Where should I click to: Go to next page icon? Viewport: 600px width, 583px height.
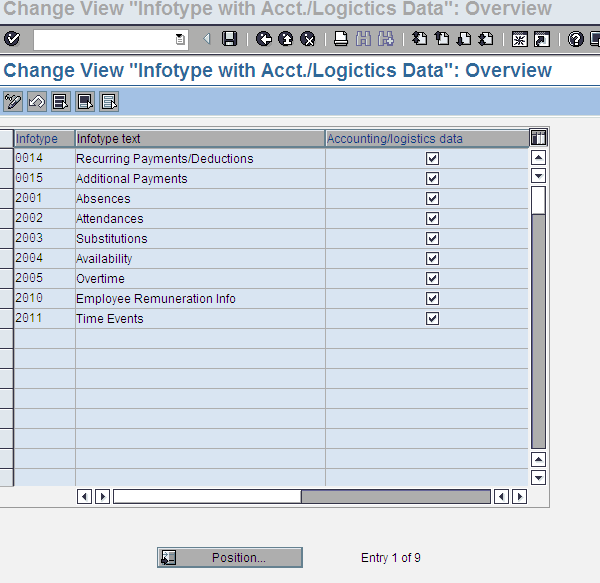click(x=464, y=39)
